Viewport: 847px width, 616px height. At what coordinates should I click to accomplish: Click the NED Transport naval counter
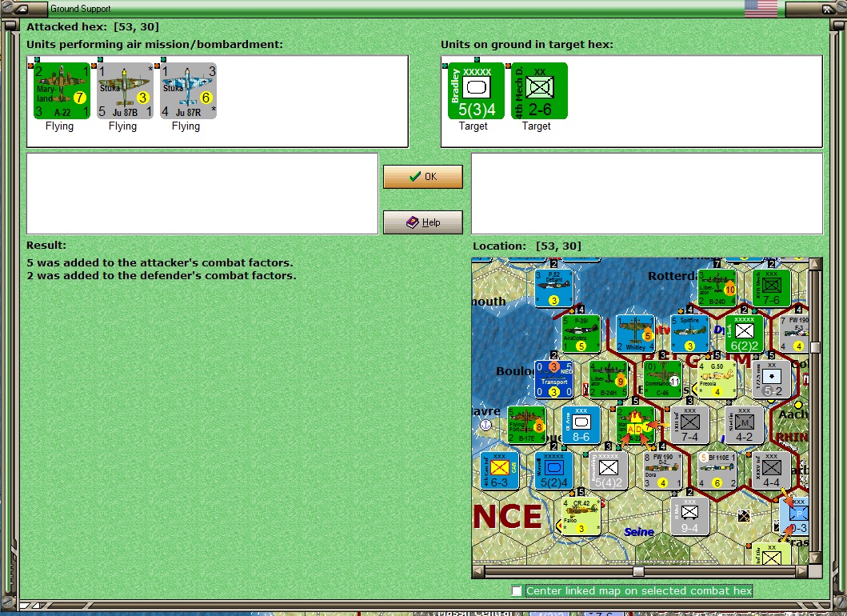pos(554,379)
